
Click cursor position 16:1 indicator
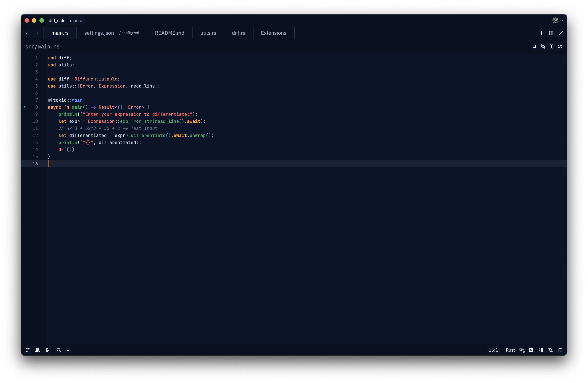(x=493, y=350)
